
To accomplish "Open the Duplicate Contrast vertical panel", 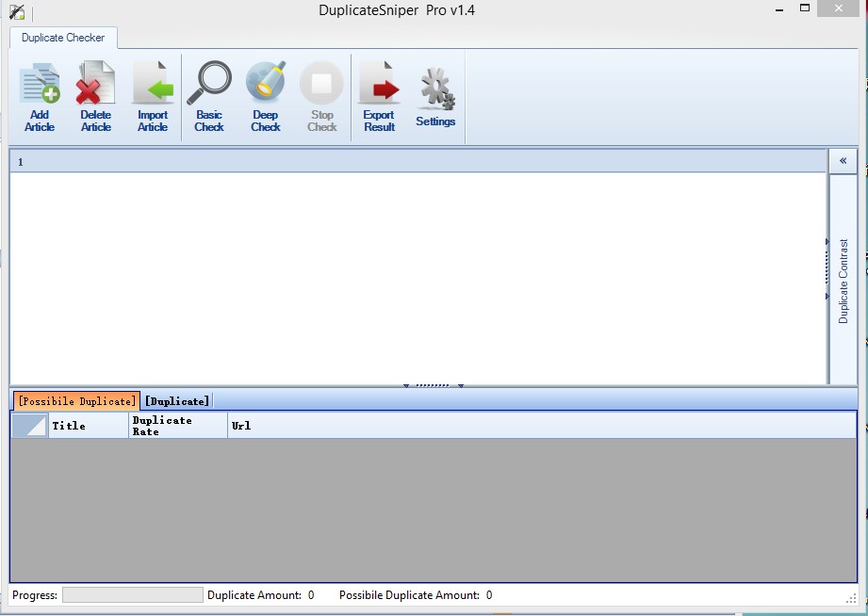I will pos(843,281).
